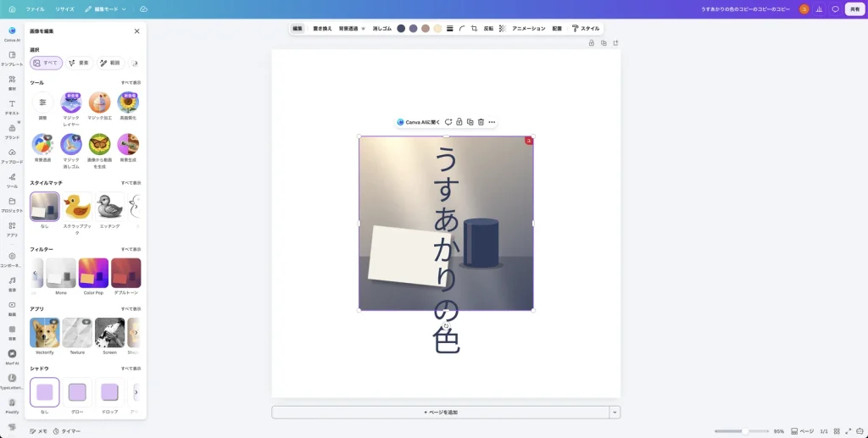Show more スタイルマッチ styles with arrow
This screenshot has height=438, width=868.
[x=136, y=207]
